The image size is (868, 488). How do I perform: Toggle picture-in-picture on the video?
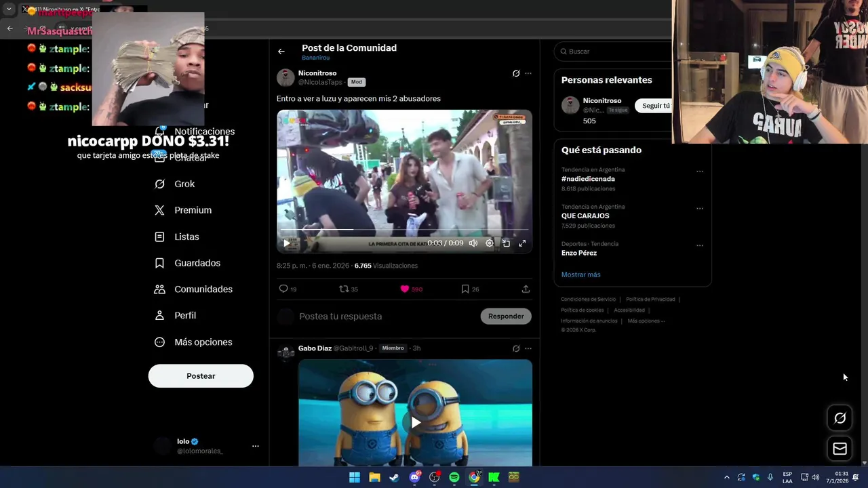[x=506, y=243]
